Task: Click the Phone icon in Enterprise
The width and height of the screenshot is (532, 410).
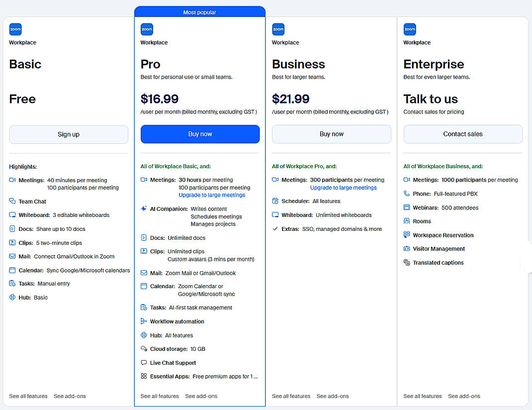Action: point(407,194)
